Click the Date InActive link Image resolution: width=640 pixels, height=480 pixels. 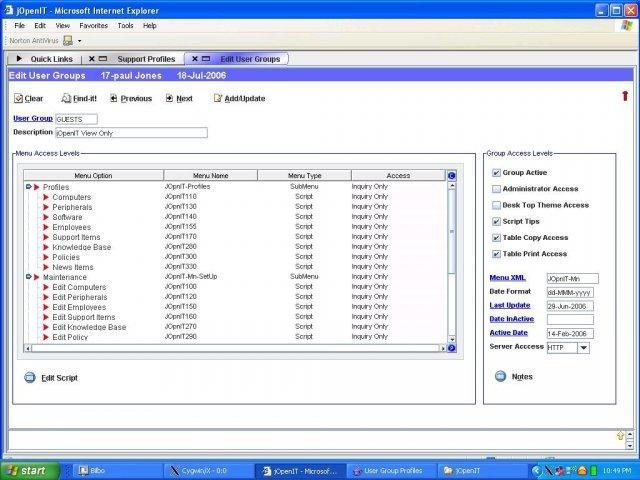(x=511, y=319)
